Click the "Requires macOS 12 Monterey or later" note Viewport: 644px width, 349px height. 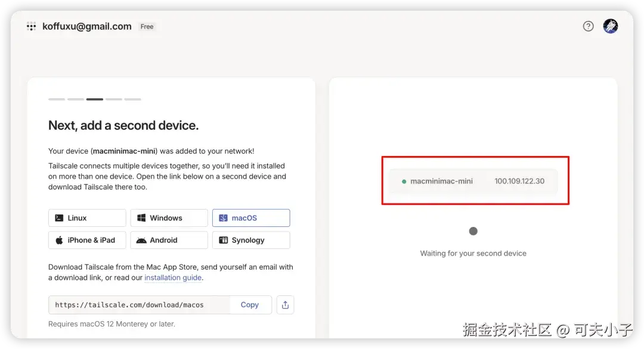112,324
